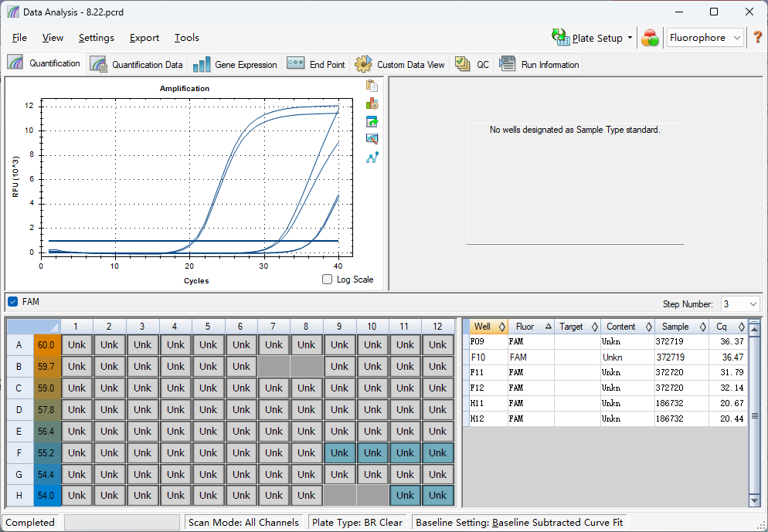768x532 pixels.
Task: Toggle well H11 in the plate grid
Action: [x=405, y=495]
